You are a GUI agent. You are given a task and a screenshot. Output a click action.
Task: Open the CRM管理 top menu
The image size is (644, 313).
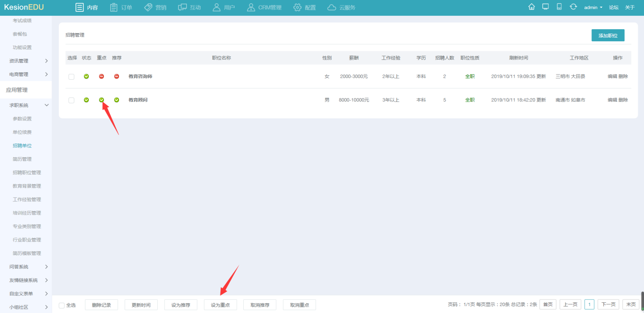tap(265, 7)
